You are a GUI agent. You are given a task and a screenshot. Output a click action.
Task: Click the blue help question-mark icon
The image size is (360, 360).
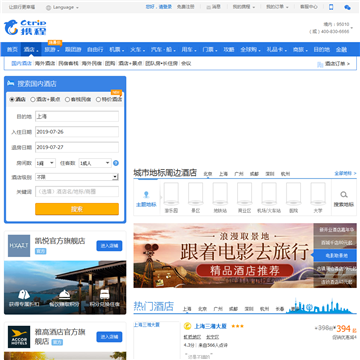pyautogui.click(x=116, y=163)
